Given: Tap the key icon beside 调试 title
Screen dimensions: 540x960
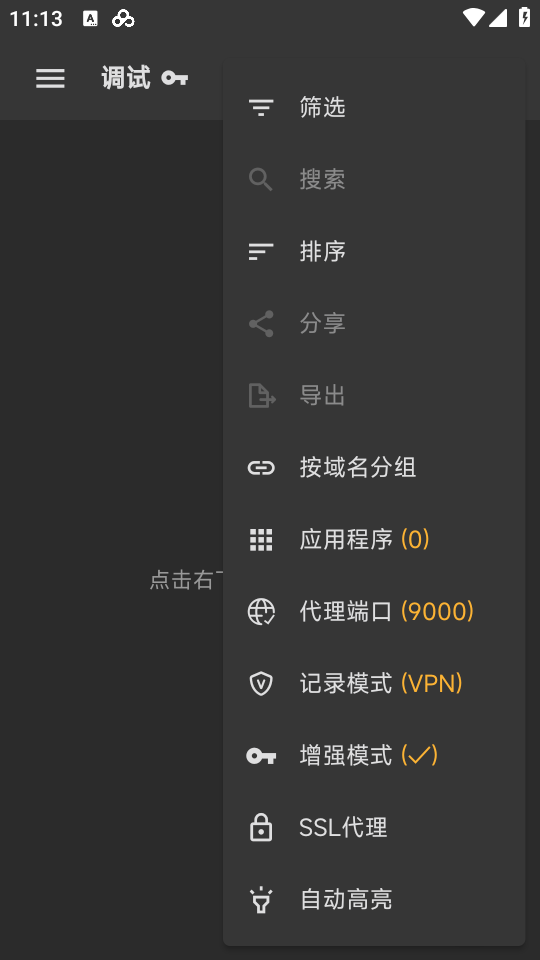Looking at the screenshot, I should (174, 78).
